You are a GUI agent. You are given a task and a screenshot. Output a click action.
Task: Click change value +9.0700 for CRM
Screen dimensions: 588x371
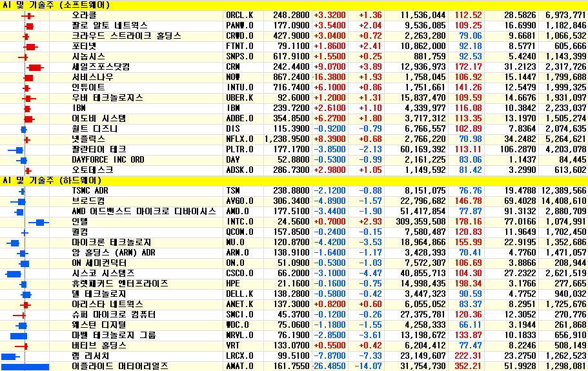(x=330, y=67)
